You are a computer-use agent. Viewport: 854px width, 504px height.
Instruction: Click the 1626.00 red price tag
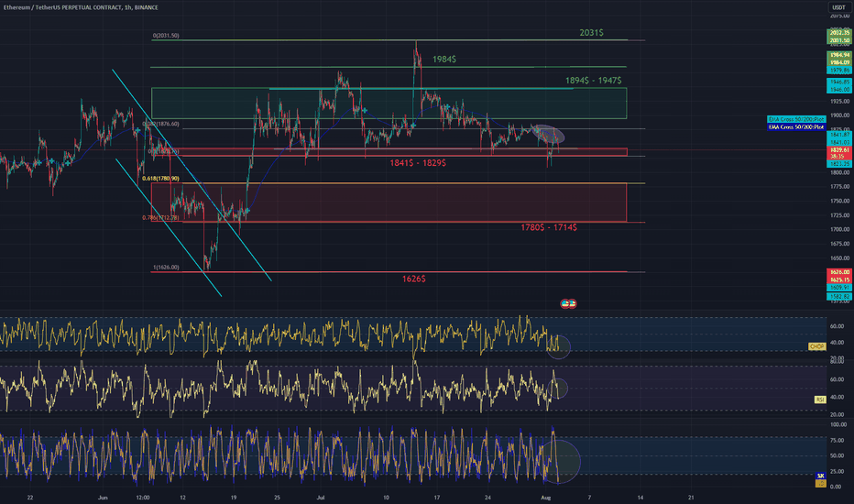pos(838,272)
